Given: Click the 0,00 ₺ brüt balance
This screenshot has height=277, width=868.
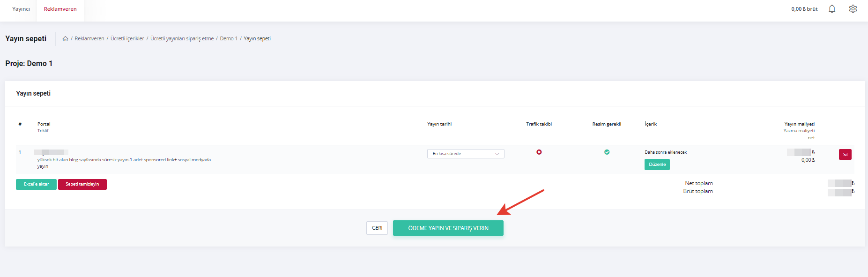Looking at the screenshot, I should pyautogui.click(x=804, y=9).
